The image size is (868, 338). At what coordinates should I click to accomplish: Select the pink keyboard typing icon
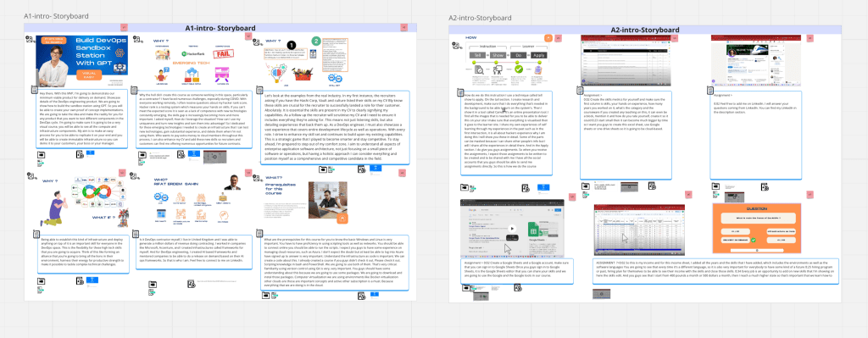coord(223,75)
